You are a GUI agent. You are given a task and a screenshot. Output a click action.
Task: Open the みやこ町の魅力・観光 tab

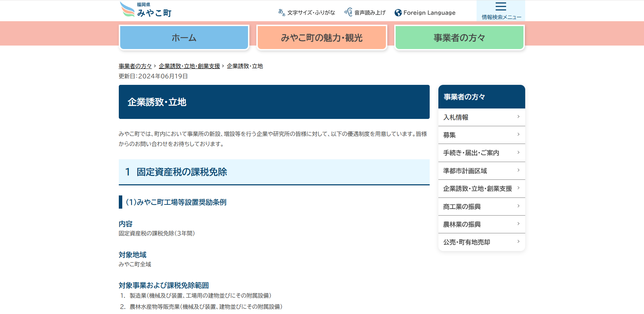point(322,37)
